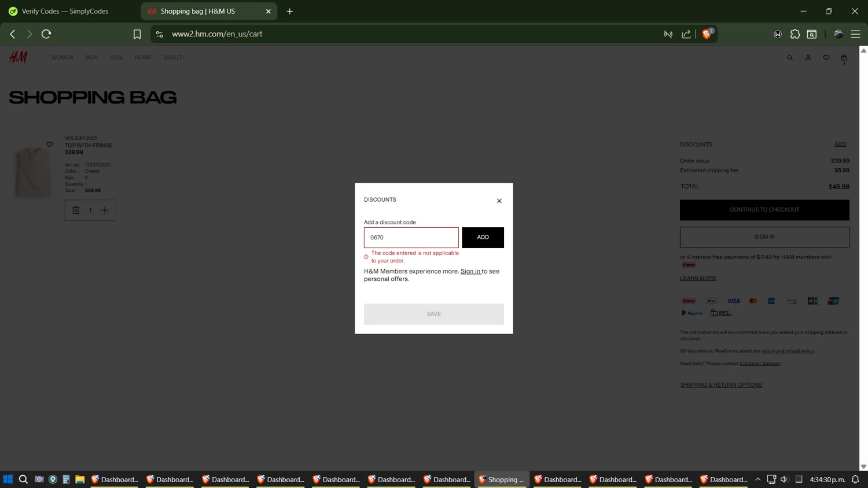Screen dimensions: 868x488
Task: Open the browser hamburger menu
Action: (x=855, y=34)
